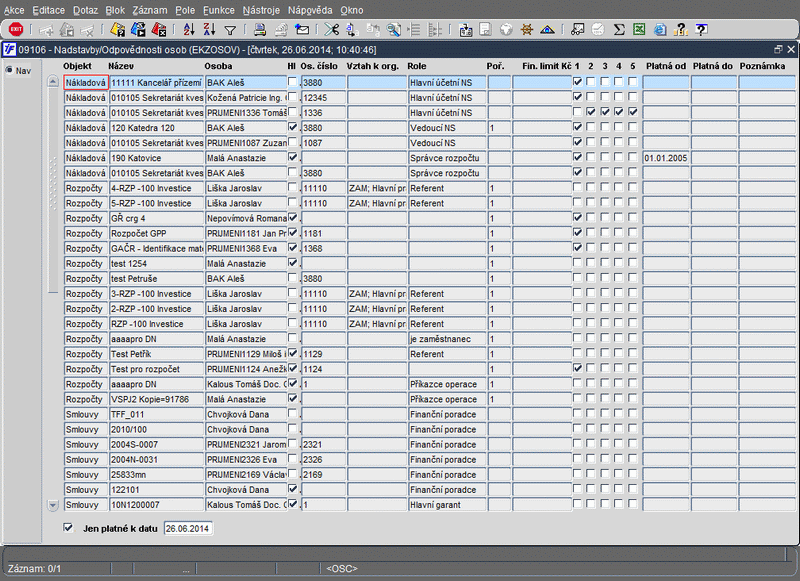The width and height of the screenshot is (800, 581).
Task: Click the execute query folder icon
Action: coord(138,30)
